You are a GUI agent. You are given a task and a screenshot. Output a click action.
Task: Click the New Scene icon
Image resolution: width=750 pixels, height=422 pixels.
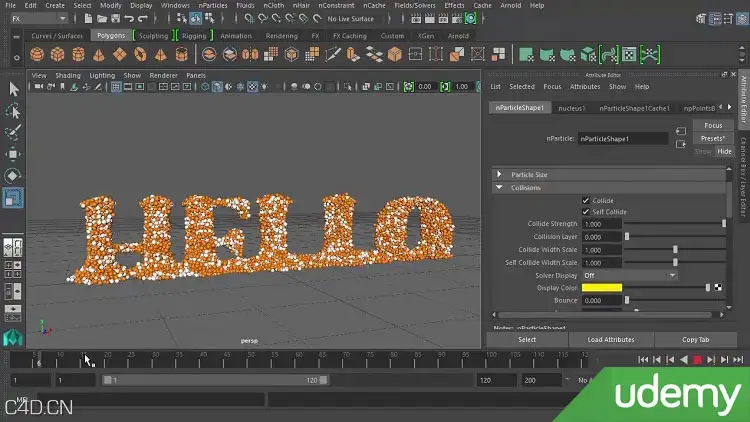(88, 19)
